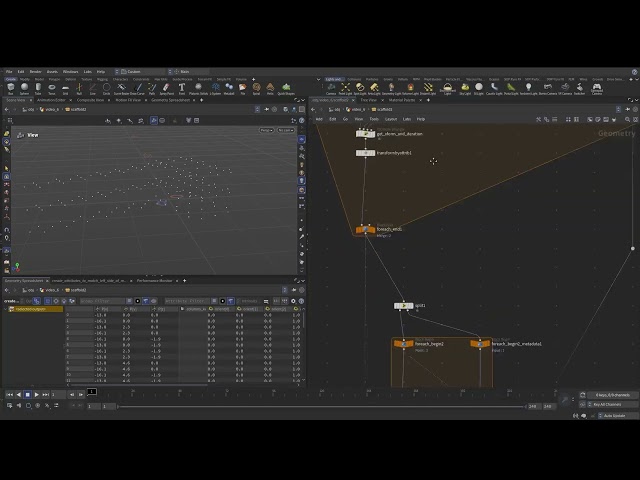Add the Gamepad Camera from the shelf
The image size is (640, 480).
click(597, 89)
